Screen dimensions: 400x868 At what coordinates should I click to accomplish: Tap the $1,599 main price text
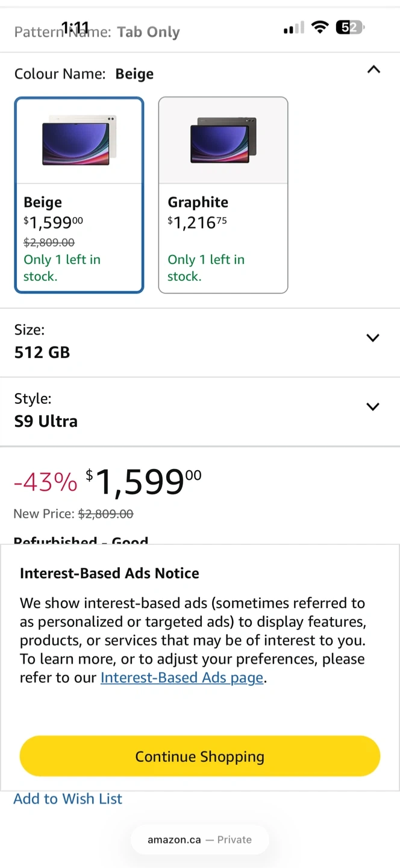tap(145, 482)
